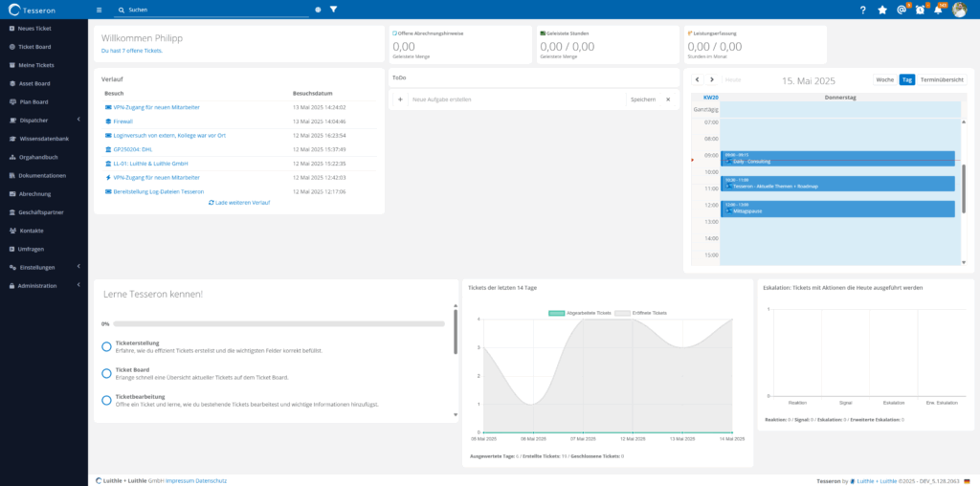Toggle the hamburger sidebar menu

99,10
